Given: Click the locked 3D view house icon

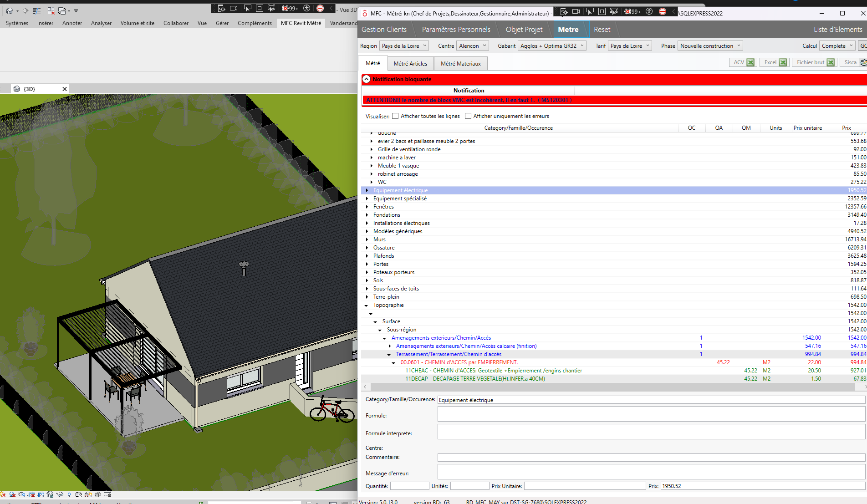Looking at the screenshot, I should click(x=50, y=494).
